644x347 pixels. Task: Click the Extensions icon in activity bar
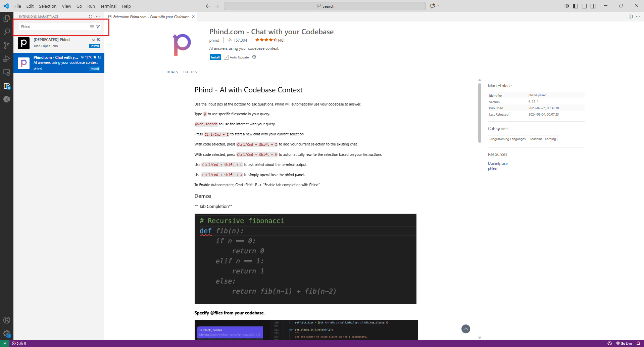[x=6, y=86]
